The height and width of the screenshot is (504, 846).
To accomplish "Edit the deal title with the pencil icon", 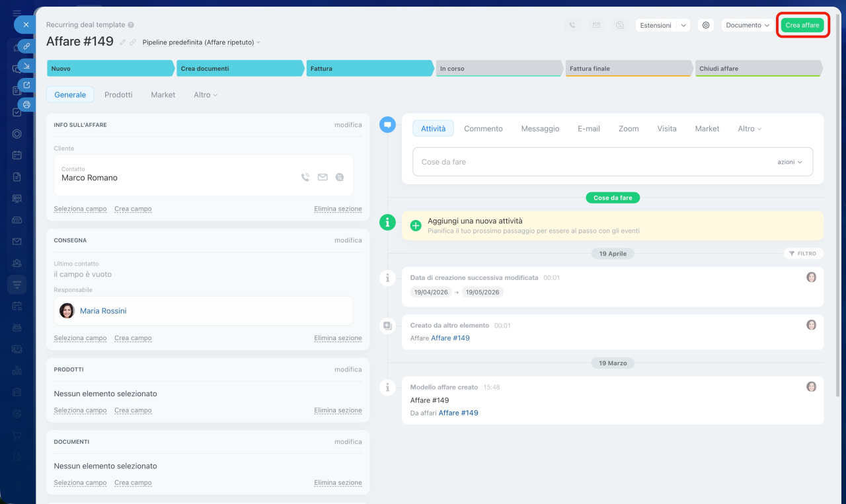I will tap(122, 42).
